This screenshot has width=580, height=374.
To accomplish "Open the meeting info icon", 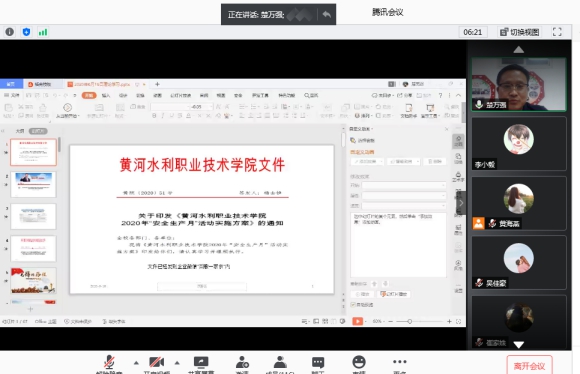I will point(10,32).
